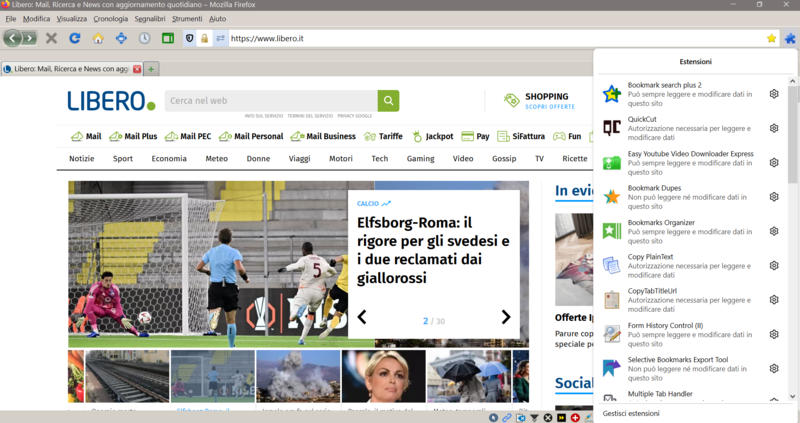Open settings gear for Bookmarks Organizer
800x423 pixels.
[x=774, y=231]
